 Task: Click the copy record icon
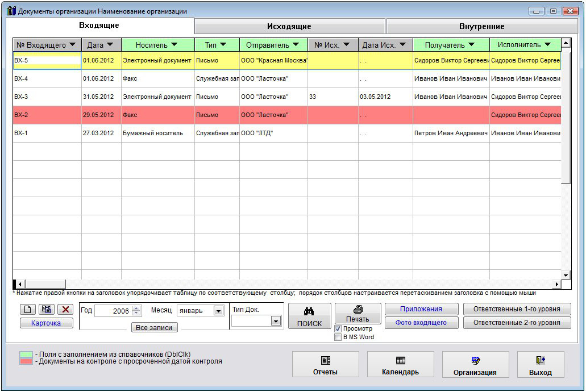coord(47,310)
